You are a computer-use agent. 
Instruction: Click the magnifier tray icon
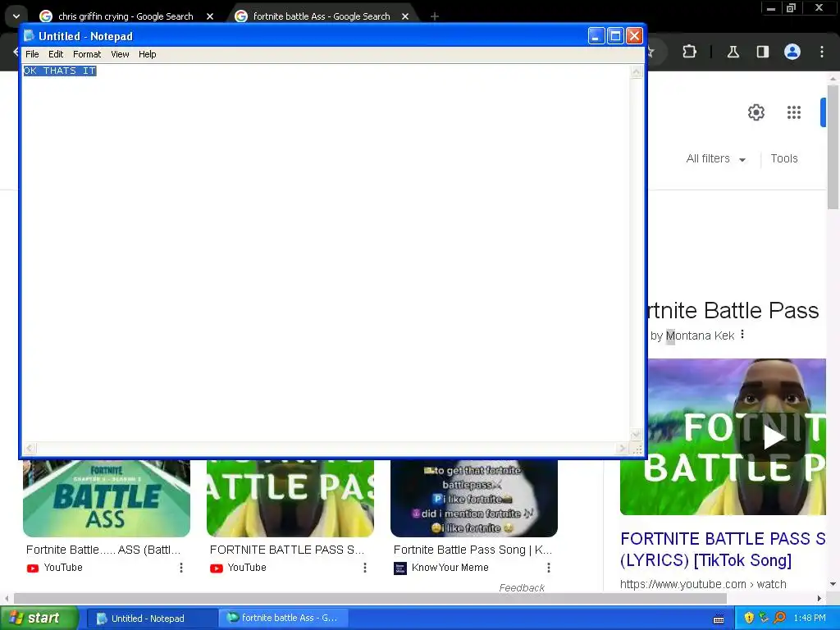(x=779, y=619)
